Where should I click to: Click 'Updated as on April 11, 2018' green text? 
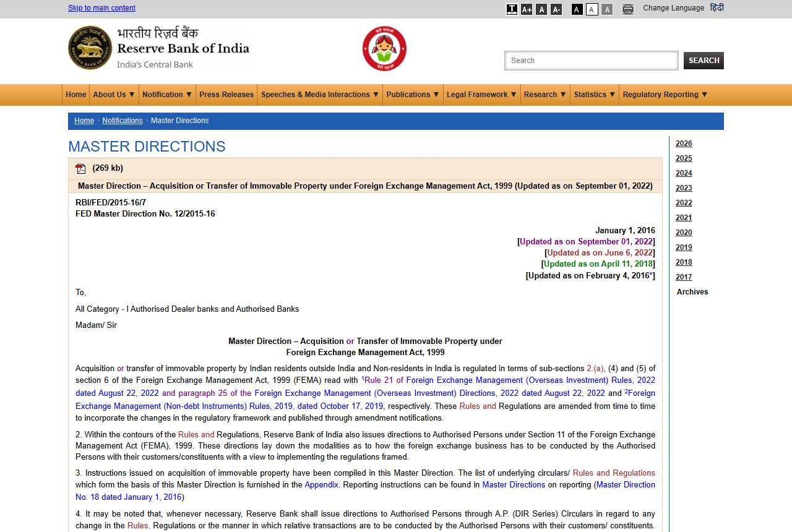coord(598,264)
